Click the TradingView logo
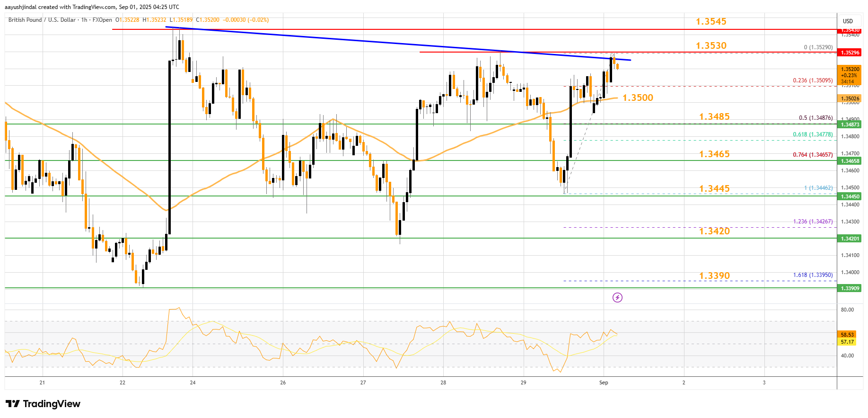 (x=43, y=404)
